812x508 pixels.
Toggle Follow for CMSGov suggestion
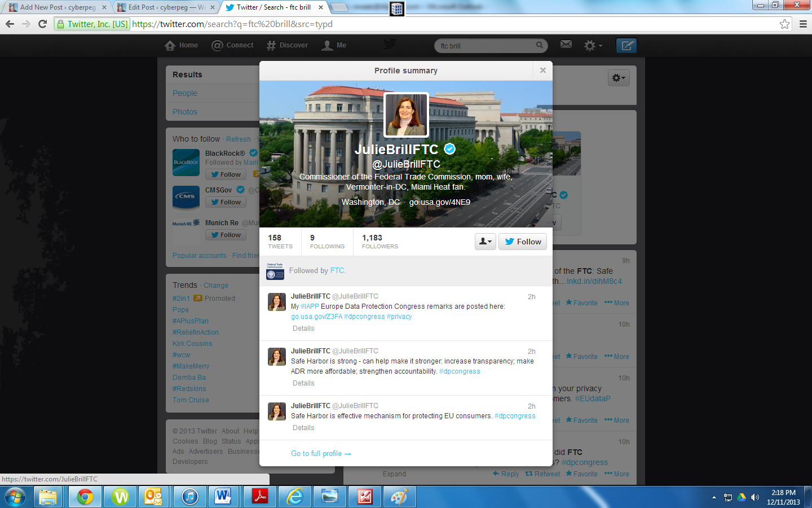click(x=226, y=202)
